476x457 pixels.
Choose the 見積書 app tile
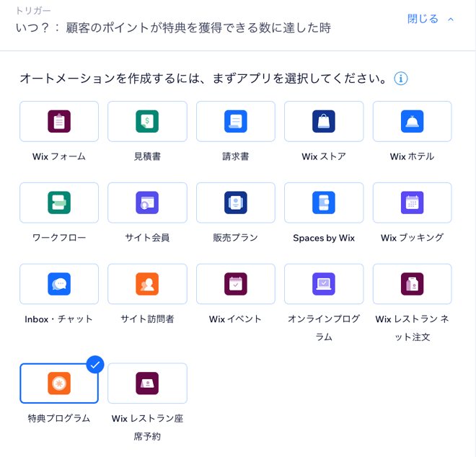tap(147, 121)
